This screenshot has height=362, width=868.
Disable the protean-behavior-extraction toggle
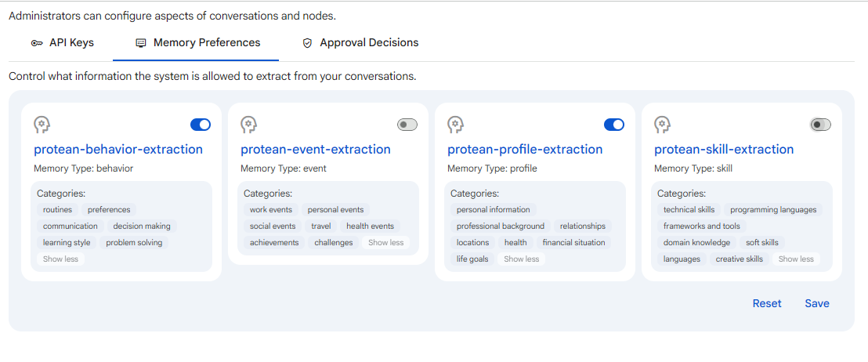pos(201,125)
